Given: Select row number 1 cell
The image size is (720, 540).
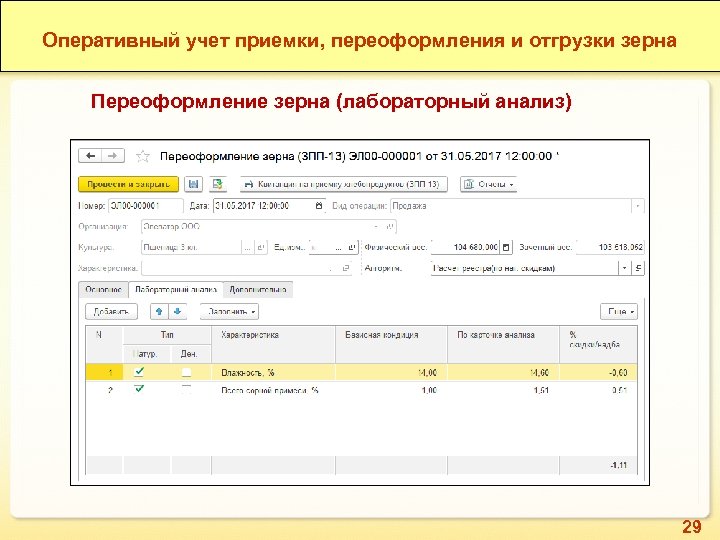Looking at the screenshot, I should (x=104, y=372).
